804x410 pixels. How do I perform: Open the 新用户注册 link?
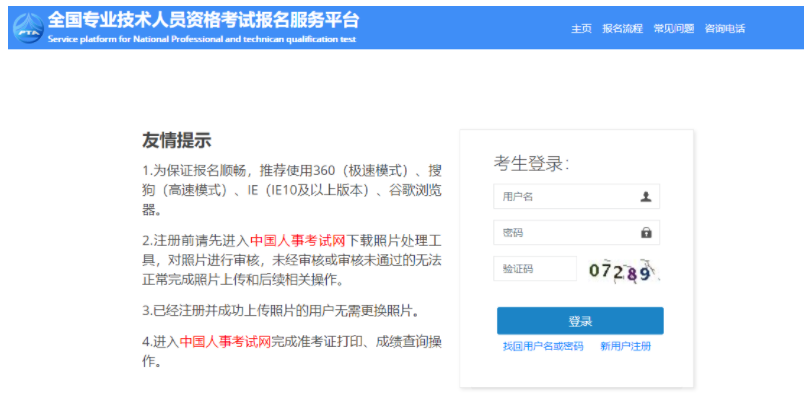(x=626, y=346)
